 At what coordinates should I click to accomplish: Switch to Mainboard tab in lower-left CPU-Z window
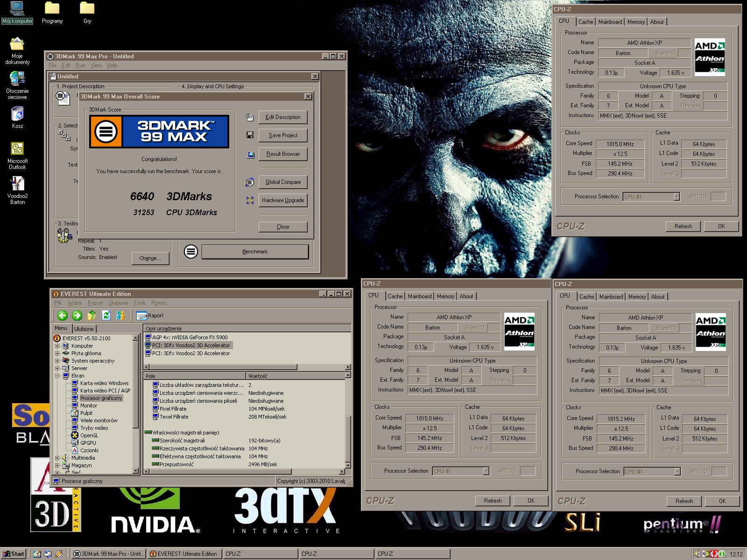420,296
